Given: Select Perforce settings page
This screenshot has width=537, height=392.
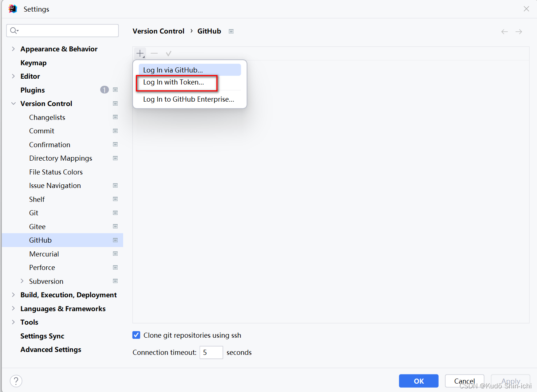Looking at the screenshot, I should pyautogui.click(x=42, y=267).
